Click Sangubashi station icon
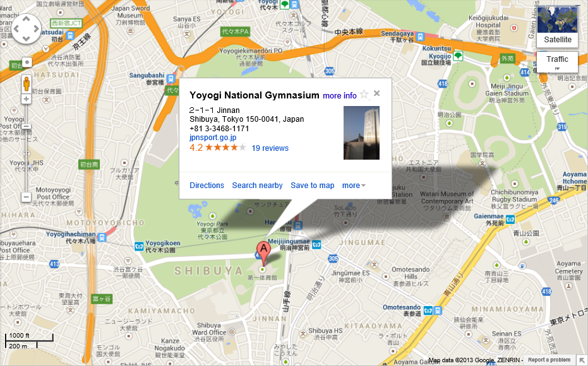588x366 pixels. [x=171, y=79]
